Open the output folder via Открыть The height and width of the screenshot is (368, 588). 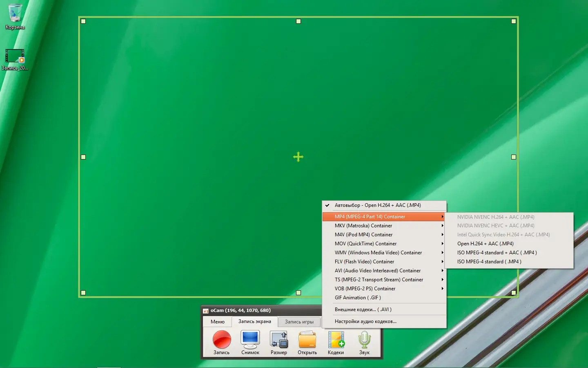(x=307, y=343)
